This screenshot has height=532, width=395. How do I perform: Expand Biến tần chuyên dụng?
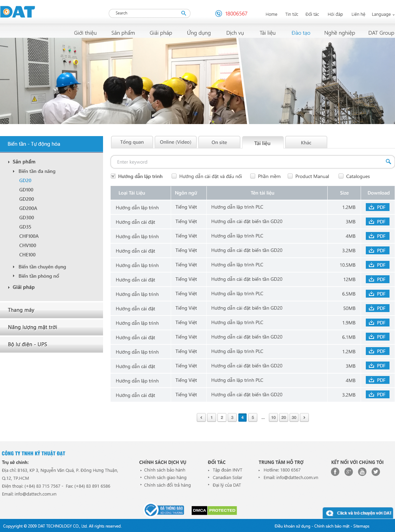pos(14,267)
